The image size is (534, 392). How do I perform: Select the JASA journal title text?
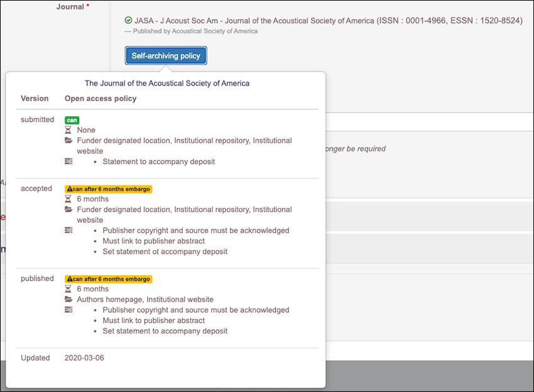coord(329,21)
